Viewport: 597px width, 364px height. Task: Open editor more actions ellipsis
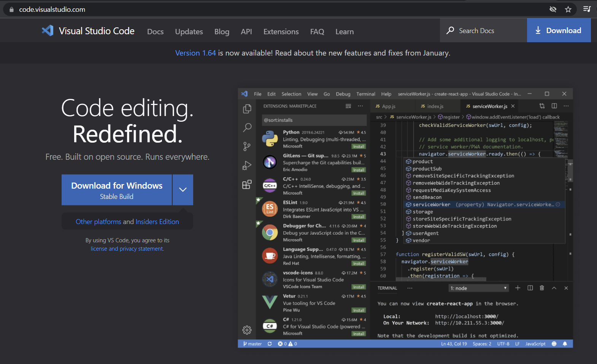566,106
